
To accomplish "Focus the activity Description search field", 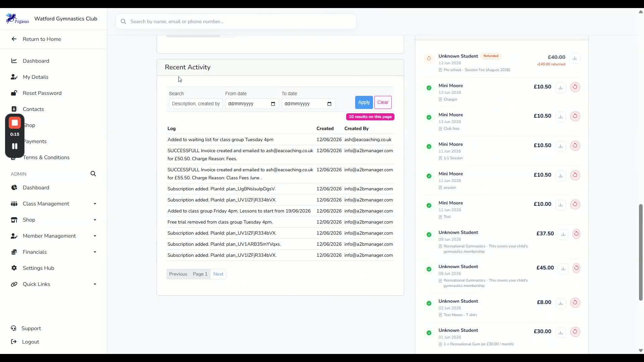I will click(196, 104).
